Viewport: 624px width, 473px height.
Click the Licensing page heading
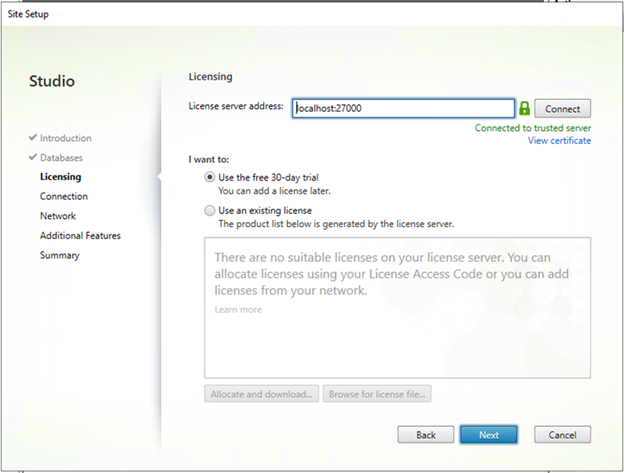point(211,77)
